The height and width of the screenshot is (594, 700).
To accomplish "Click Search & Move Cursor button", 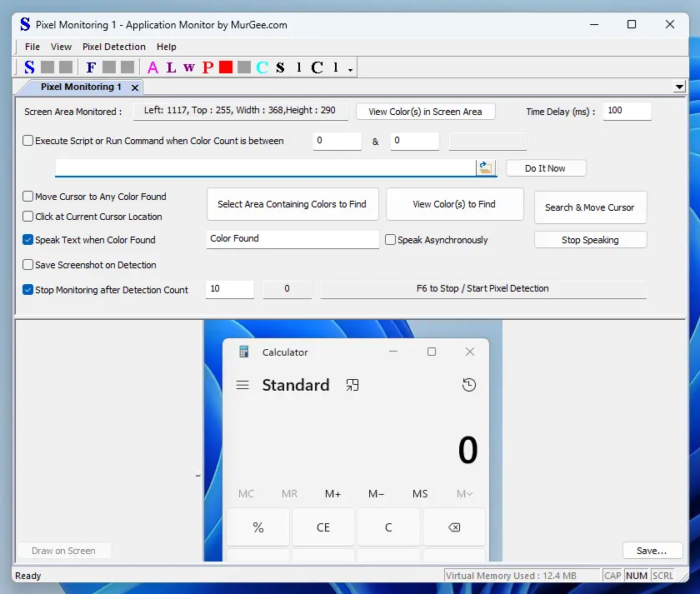I will tap(590, 207).
